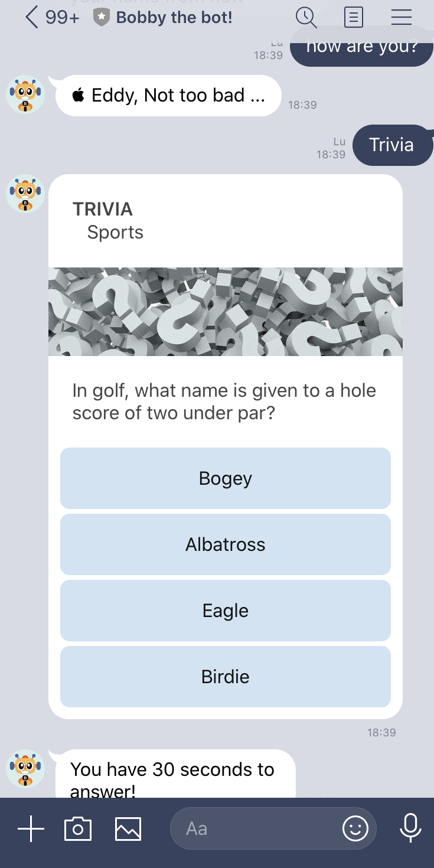Viewport: 434px width, 868px height.
Task: Tap the Bobby the bot! chat title
Action: pos(174,18)
